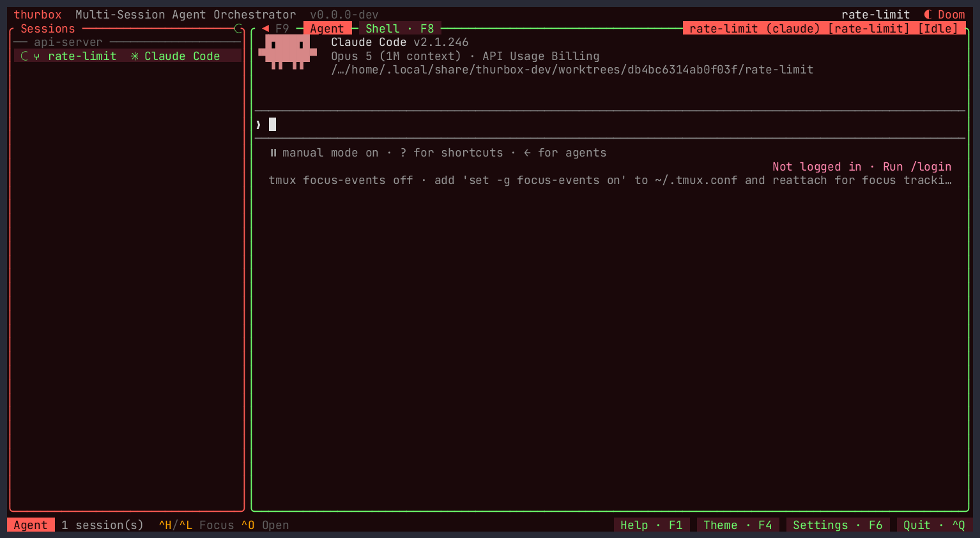Screen dimensions: 980x538
Task: Click the 'Run /login' text
Action: [x=917, y=167]
